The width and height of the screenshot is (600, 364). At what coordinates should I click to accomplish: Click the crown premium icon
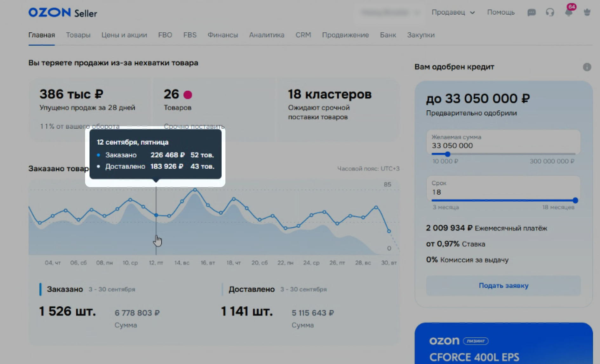pos(587,13)
